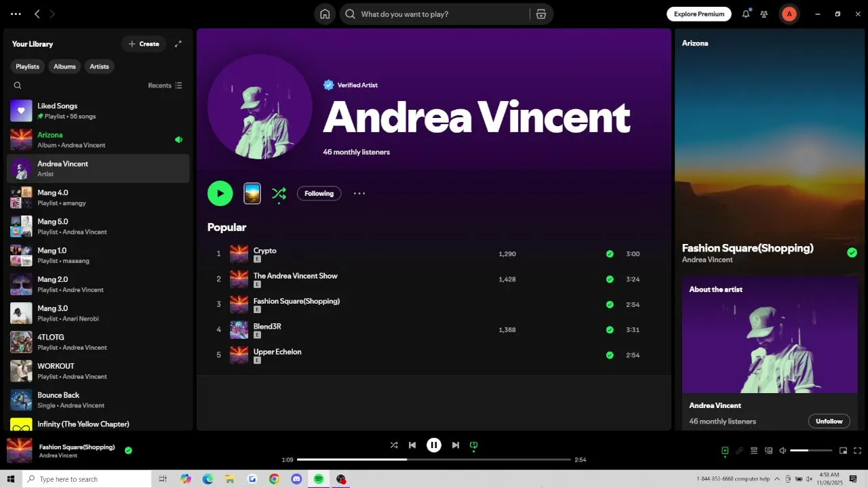Adjust the volume slider
868x488 pixels.
tap(811, 451)
